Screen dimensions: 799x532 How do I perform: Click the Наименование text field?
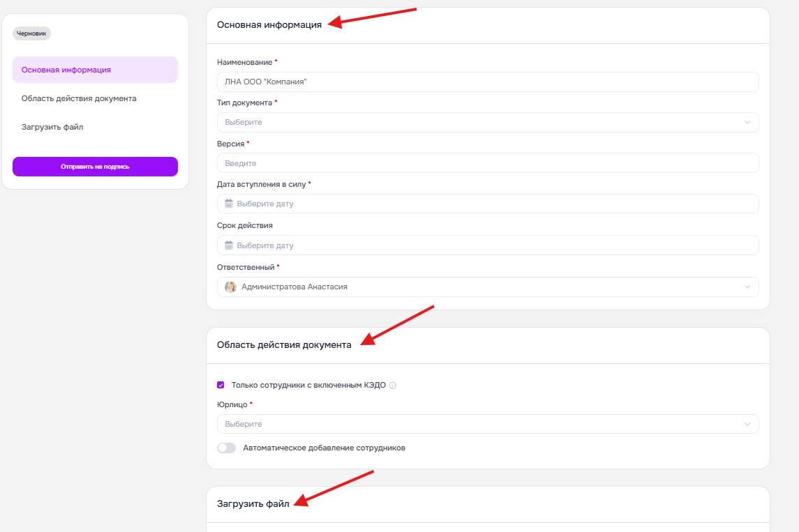[488, 82]
